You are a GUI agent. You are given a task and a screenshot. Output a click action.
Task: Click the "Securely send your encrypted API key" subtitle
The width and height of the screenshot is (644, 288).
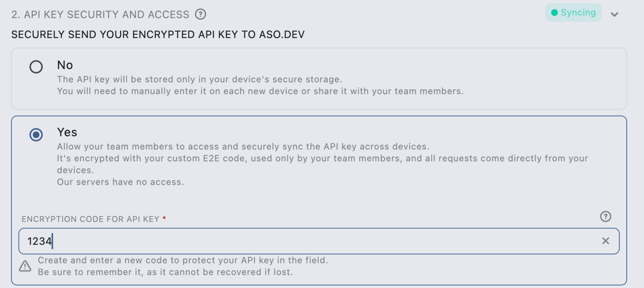click(x=158, y=34)
